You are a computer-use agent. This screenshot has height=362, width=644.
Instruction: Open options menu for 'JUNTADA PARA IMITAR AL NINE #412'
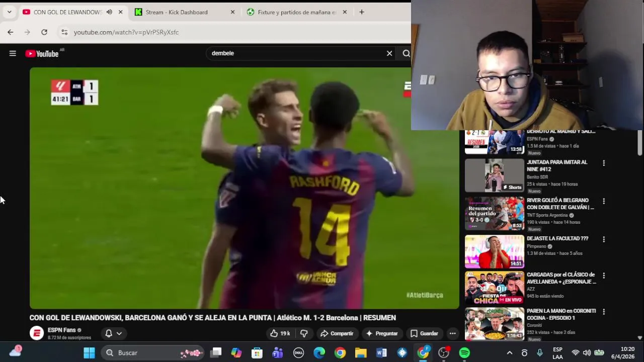pyautogui.click(x=604, y=163)
